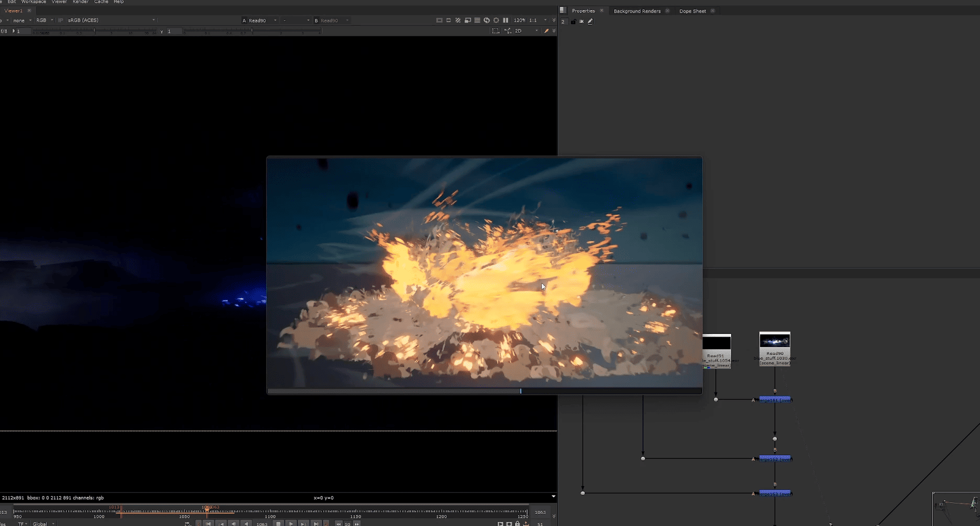The image size is (980, 526).
Task: Click the Properties pencil edit icon
Action: pos(590,22)
